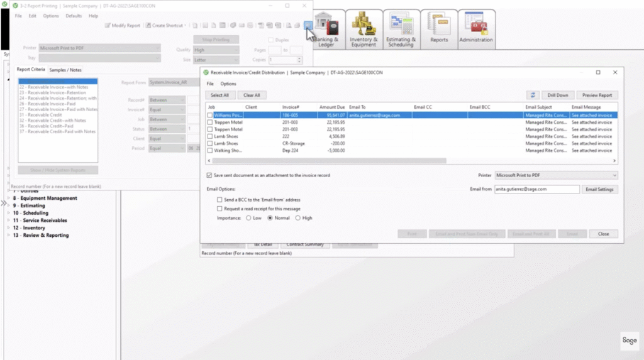Click Show / Hide System Reports button
The height and width of the screenshot is (360, 644).
(58, 170)
